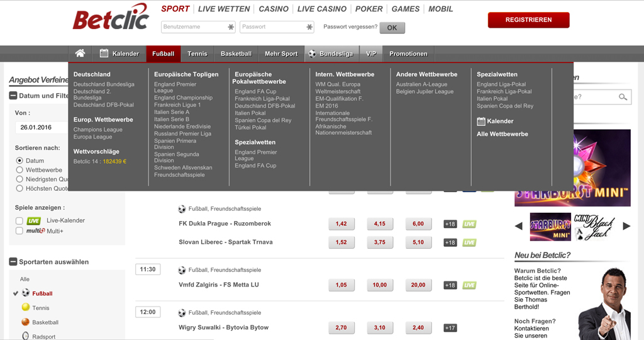Click the OK login button
Image resolution: width=644 pixels, height=340 pixels.
click(x=392, y=28)
